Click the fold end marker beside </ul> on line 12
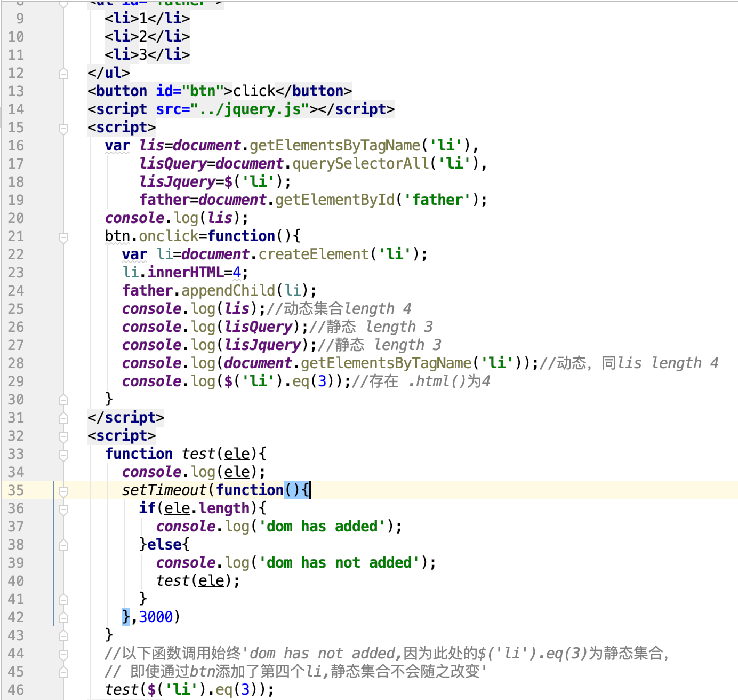The width and height of the screenshot is (738, 700). coord(63,74)
